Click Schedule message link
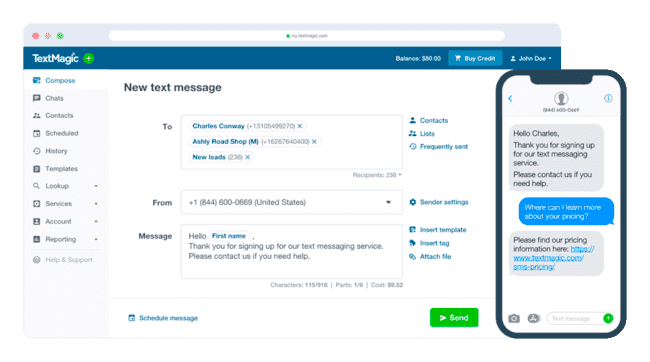The width and height of the screenshot is (650, 362). 168,318
